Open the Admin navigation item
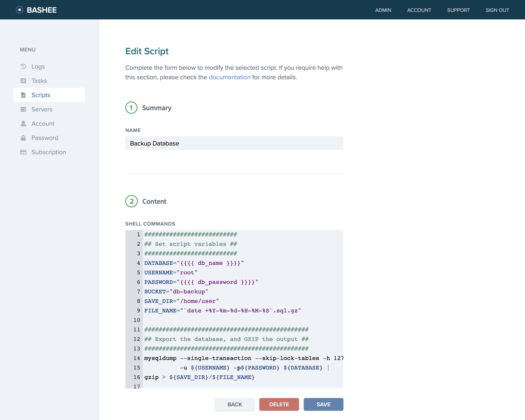Screen dimensions: 525x420 coord(383,10)
